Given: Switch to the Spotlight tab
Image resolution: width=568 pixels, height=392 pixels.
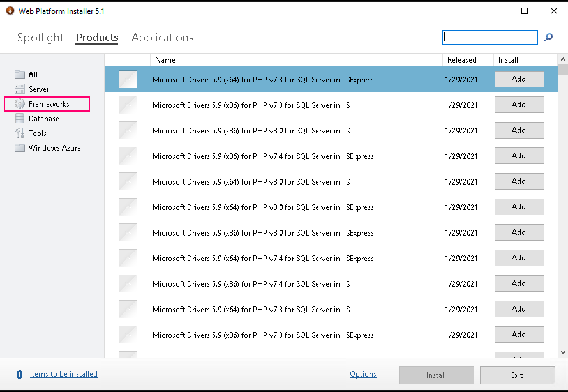Looking at the screenshot, I should pos(40,38).
